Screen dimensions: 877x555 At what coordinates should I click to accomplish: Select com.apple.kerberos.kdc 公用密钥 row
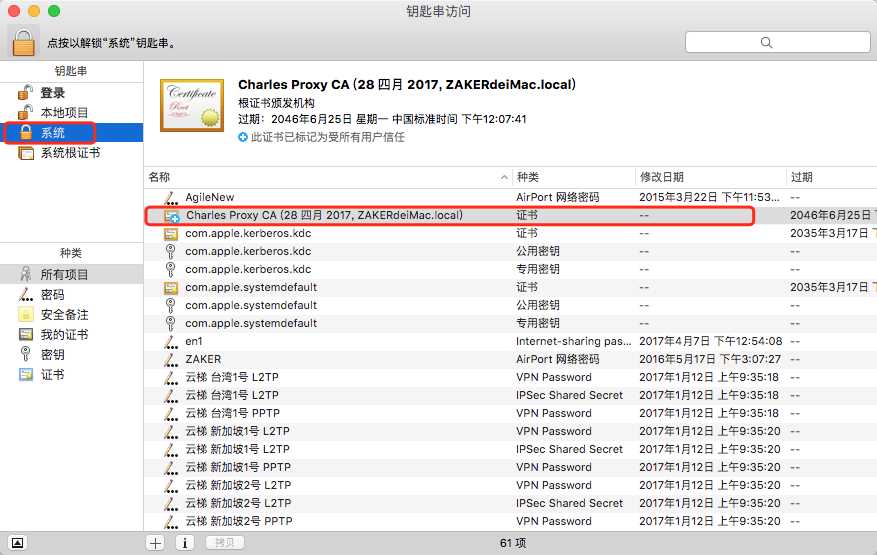point(510,251)
